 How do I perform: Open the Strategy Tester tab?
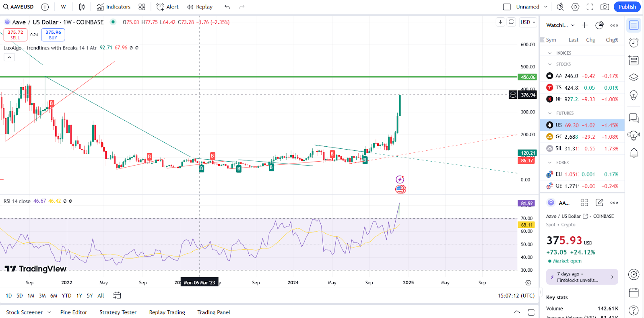point(118,312)
